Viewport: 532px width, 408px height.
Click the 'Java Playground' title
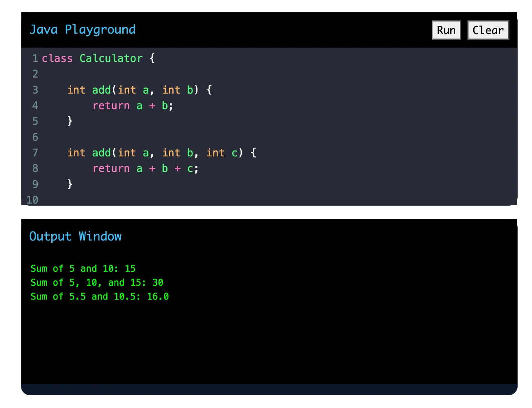(83, 30)
